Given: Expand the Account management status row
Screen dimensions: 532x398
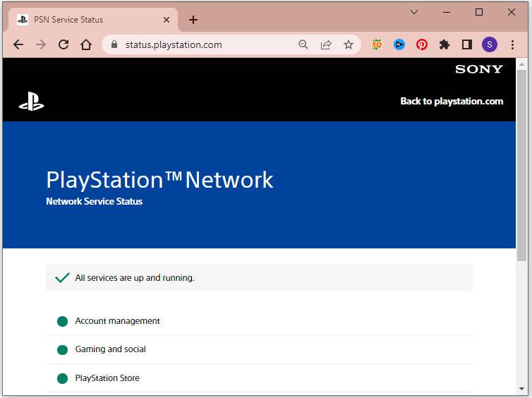Looking at the screenshot, I should (x=259, y=321).
